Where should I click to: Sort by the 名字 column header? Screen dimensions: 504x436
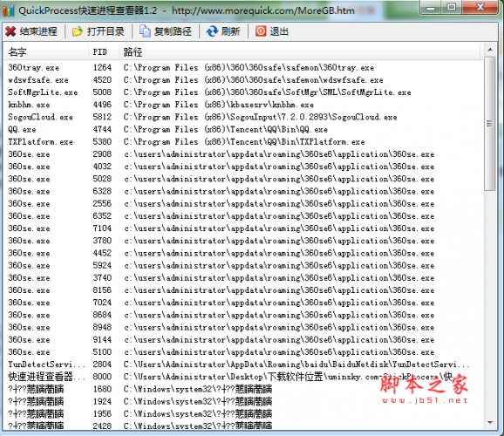click(46, 51)
